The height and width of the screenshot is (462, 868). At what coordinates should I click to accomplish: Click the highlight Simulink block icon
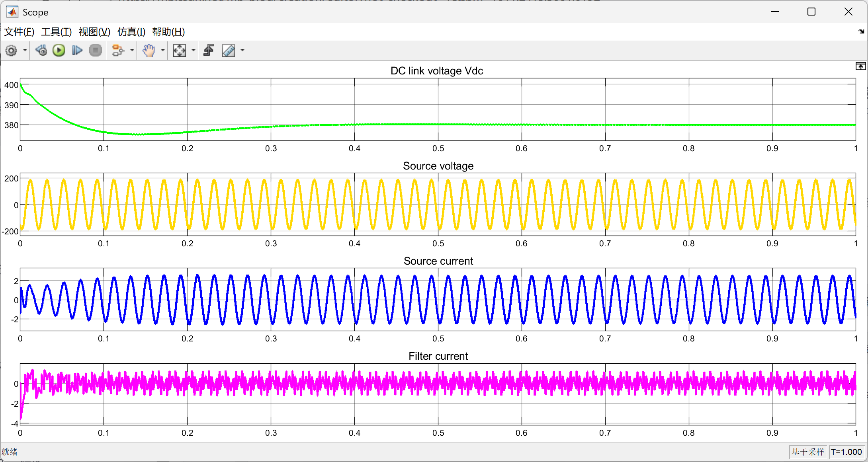pyautogui.click(x=117, y=51)
